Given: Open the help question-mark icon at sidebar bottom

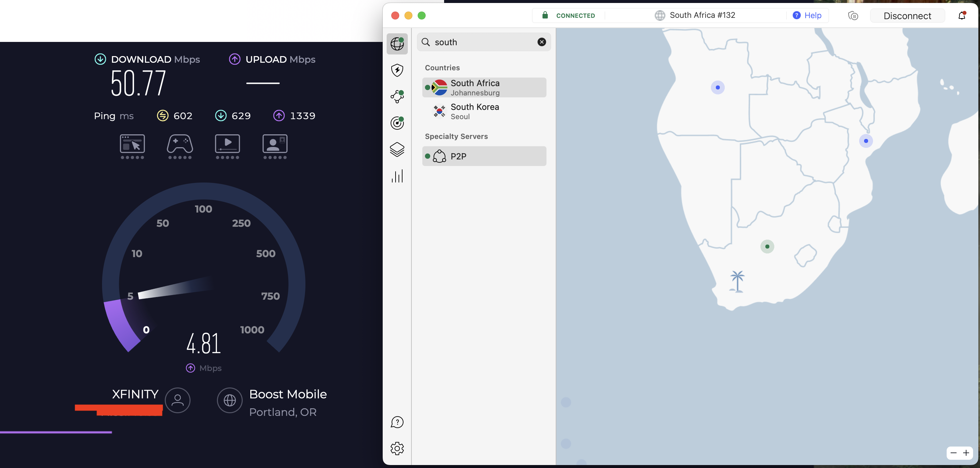Looking at the screenshot, I should coord(397,422).
